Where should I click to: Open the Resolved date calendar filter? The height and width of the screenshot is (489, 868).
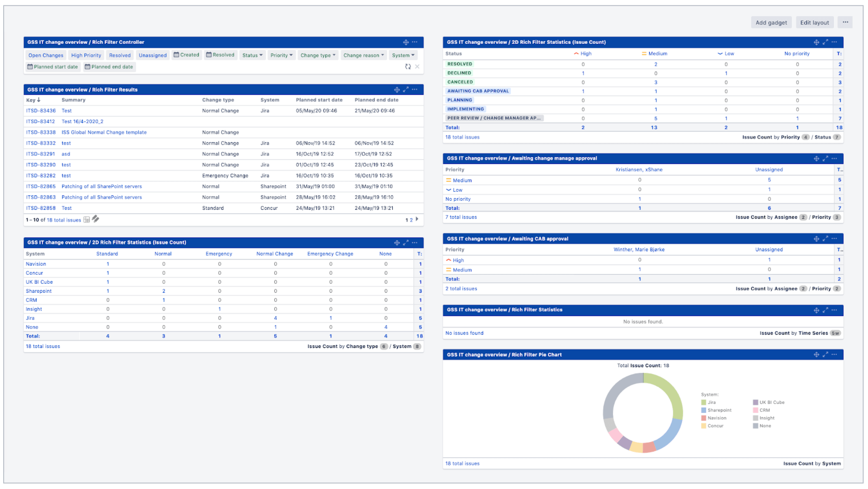220,55
